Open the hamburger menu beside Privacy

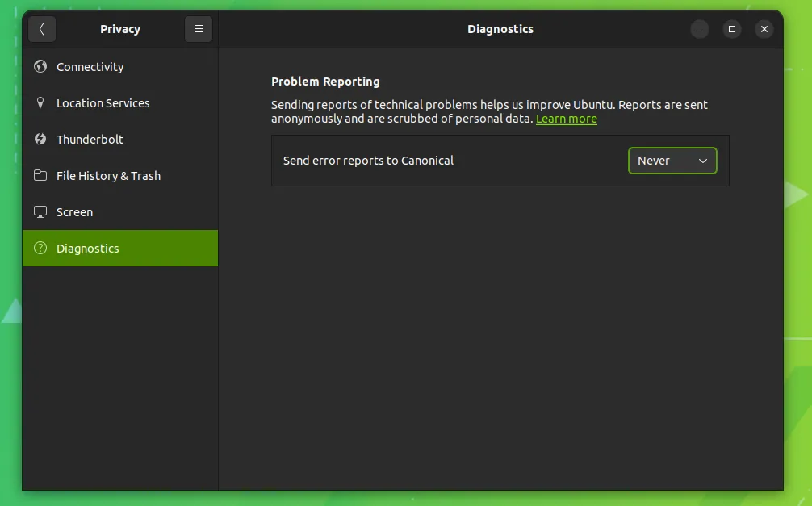click(198, 29)
